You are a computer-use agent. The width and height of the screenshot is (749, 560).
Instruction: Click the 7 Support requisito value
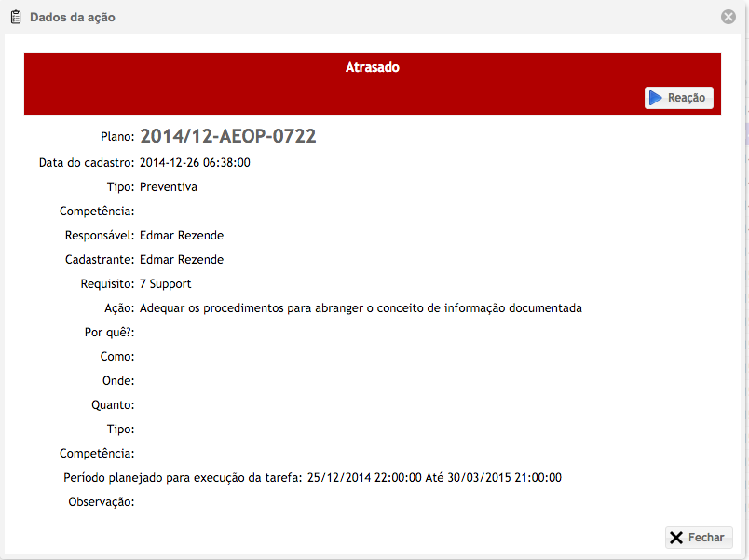click(165, 284)
